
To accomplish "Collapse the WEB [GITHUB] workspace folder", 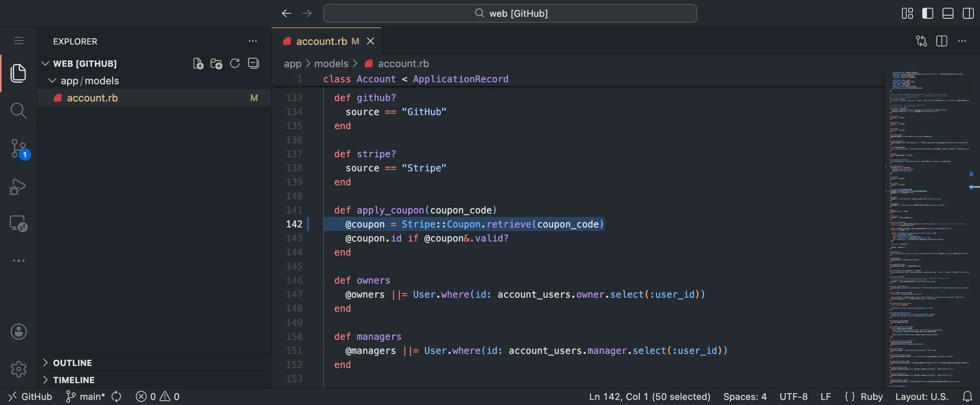I will click(x=45, y=63).
